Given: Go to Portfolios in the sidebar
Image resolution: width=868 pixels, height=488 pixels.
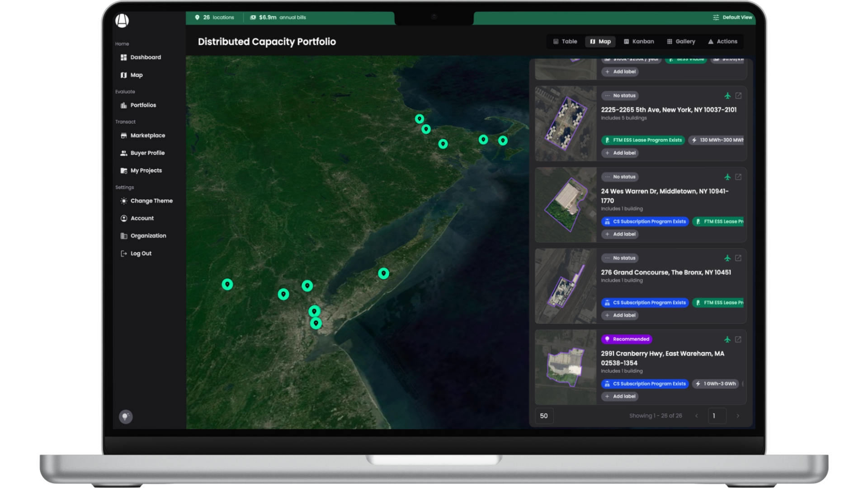Looking at the screenshot, I should click(x=138, y=105).
